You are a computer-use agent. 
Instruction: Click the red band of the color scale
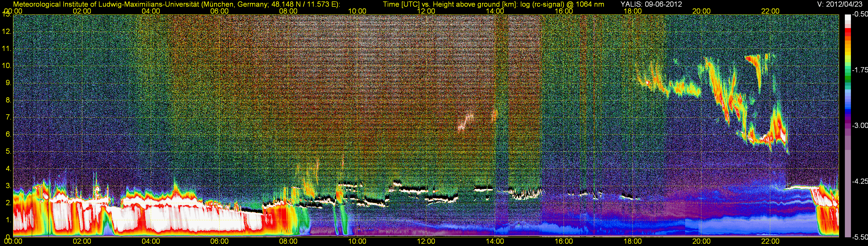pos(848,32)
